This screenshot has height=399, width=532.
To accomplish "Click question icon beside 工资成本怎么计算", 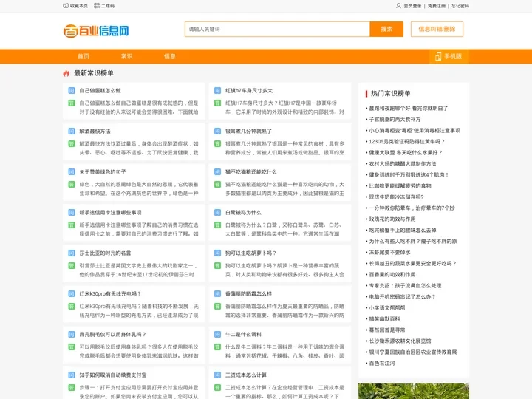I will click(217, 375).
